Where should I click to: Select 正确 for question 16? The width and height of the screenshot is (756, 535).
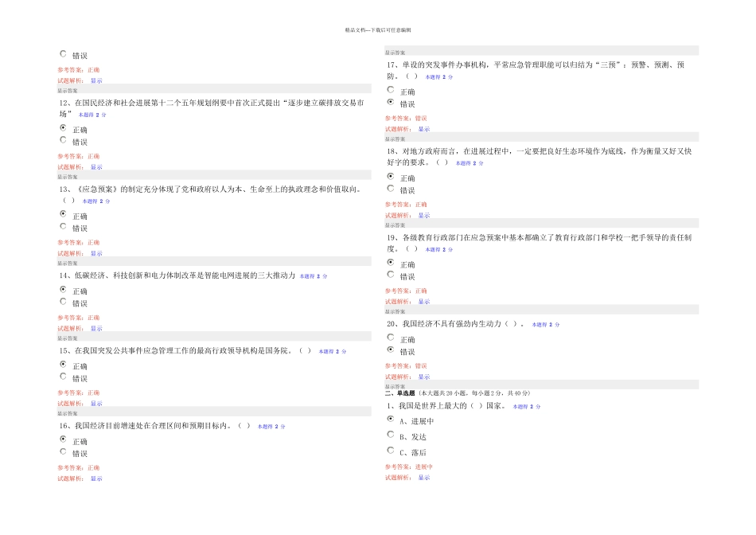[63, 439]
